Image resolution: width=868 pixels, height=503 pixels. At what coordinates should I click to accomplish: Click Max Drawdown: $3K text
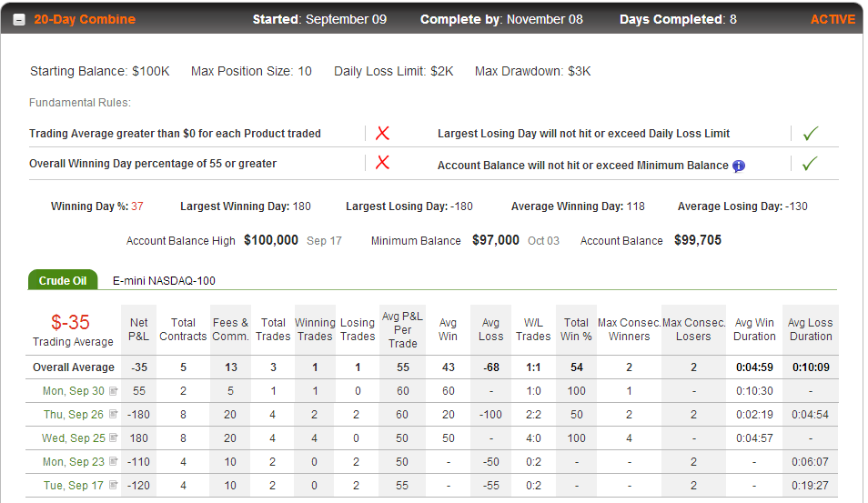click(x=532, y=71)
